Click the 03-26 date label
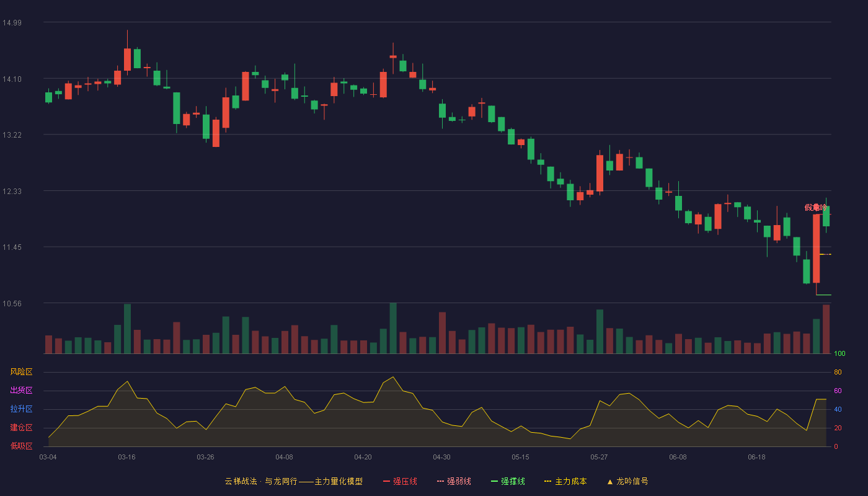Image resolution: width=868 pixels, height=496 pixels. point(205,457)
